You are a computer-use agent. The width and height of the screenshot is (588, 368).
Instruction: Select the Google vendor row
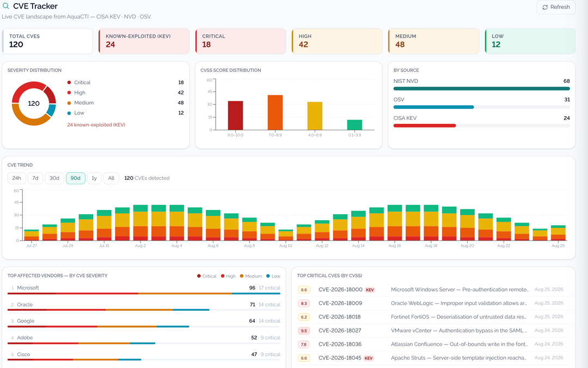click(144, 322)
